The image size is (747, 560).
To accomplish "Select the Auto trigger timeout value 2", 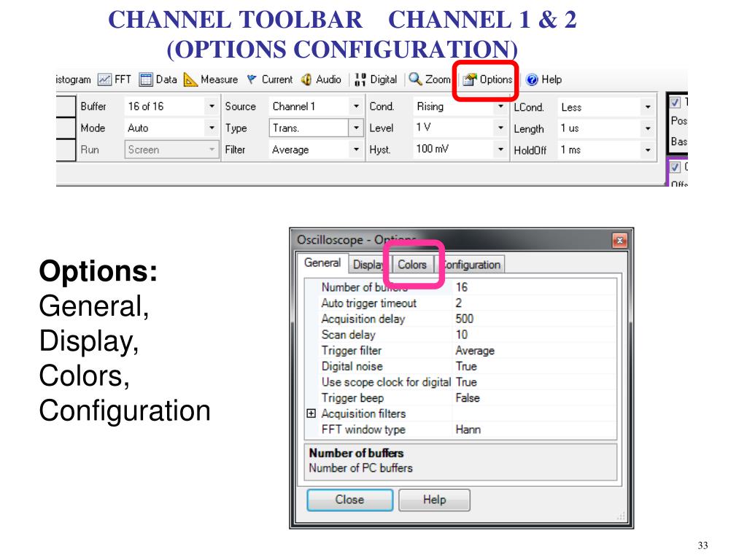I will pos(535,303).
